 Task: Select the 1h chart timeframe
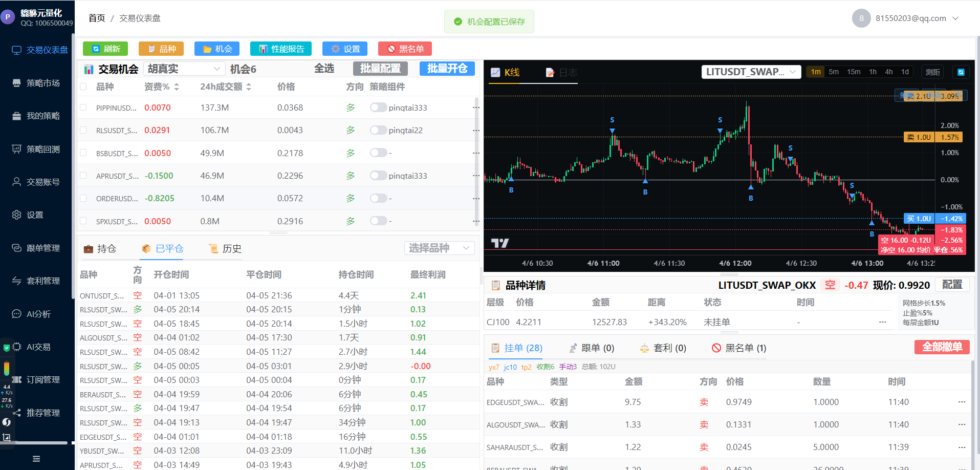[x=873, y=72]
